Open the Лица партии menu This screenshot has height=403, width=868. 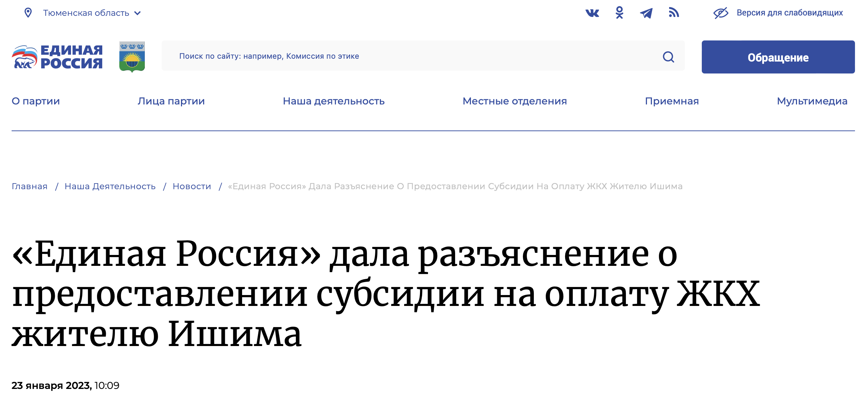point(171,101)
